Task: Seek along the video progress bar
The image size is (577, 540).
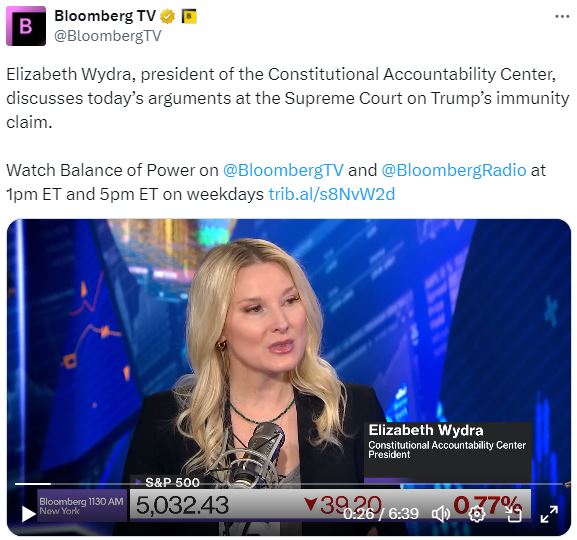Action: coord(289,484)
